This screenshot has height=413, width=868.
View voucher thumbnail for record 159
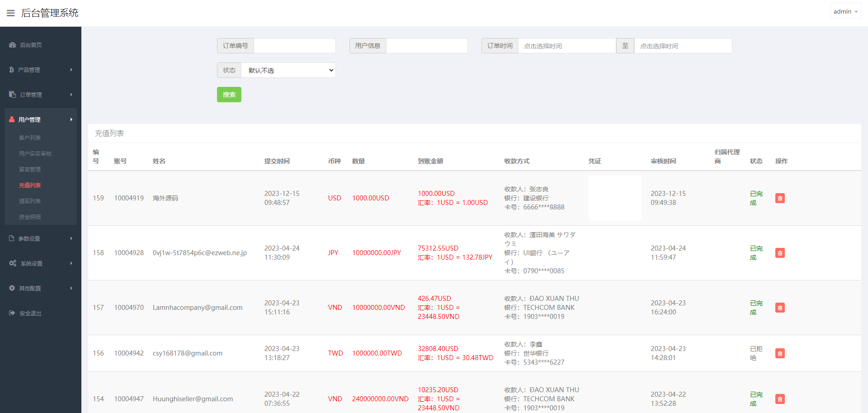(615, 198)
